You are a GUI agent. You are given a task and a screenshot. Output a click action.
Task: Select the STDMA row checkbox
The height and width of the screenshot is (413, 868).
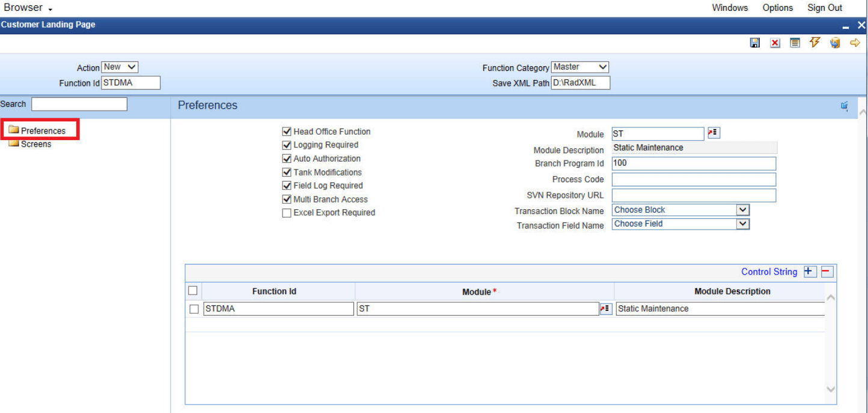[194, 309]
